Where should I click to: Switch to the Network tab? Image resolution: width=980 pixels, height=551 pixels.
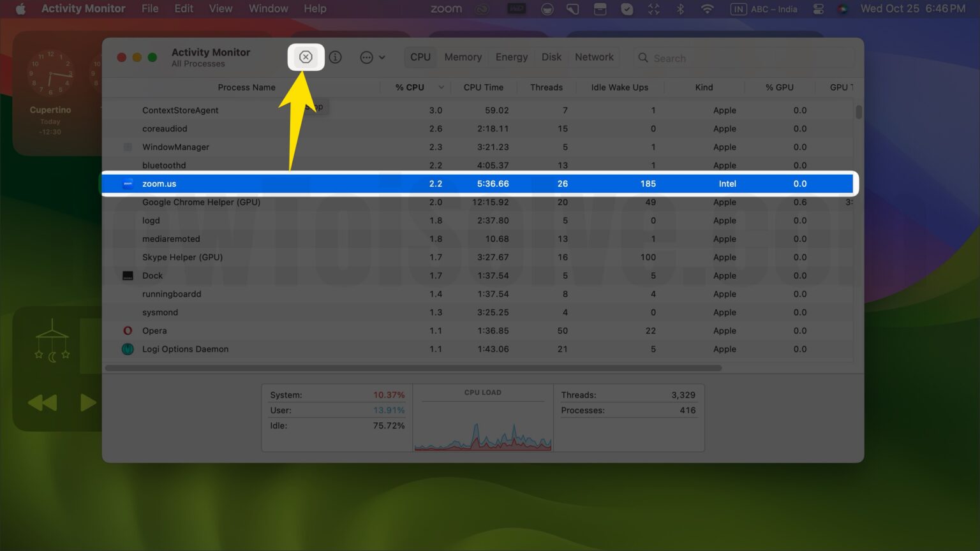[594, 57]
